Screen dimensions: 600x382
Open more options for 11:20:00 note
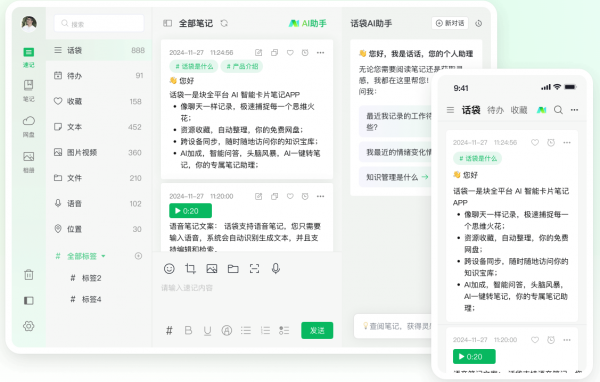click(x=321, y=196)
